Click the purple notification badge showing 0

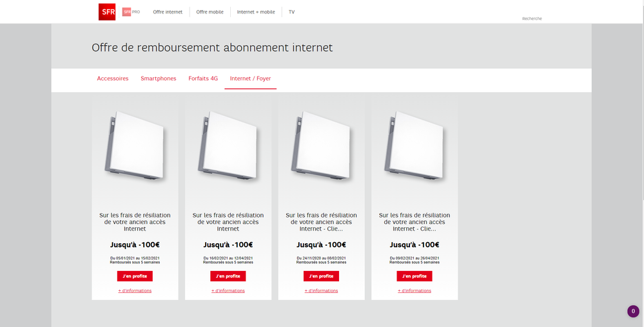633,312
